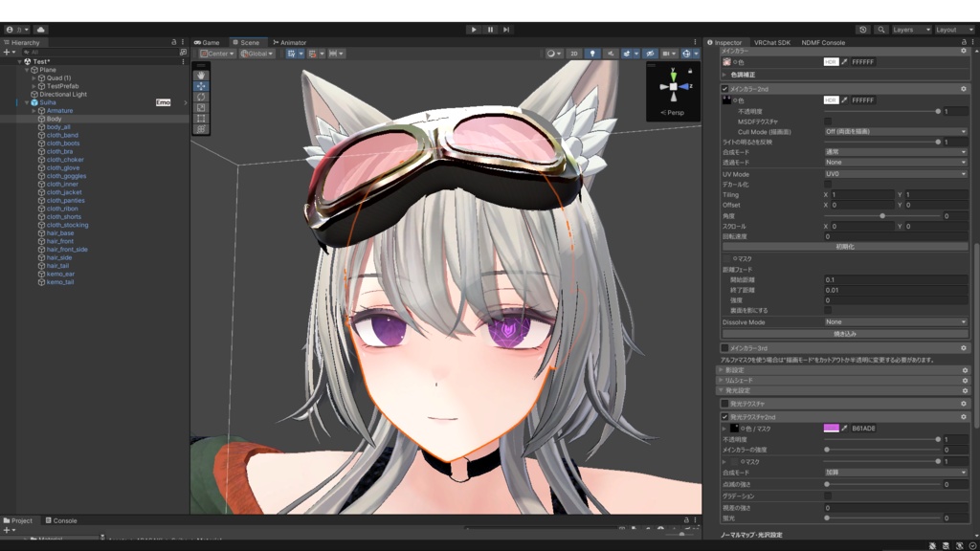
Task: Open the Layers dropdown
Action: [911, 30]
